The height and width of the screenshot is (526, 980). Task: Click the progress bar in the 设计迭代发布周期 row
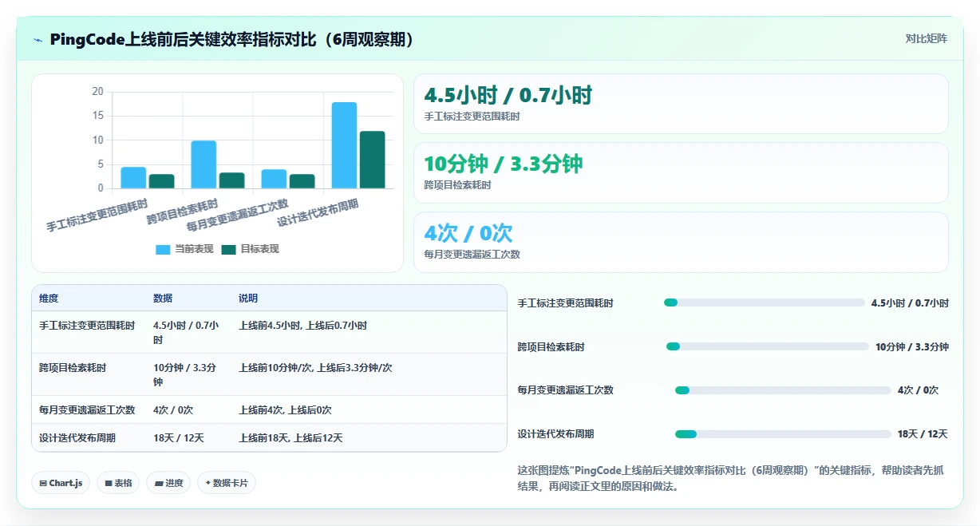point(783,434)
